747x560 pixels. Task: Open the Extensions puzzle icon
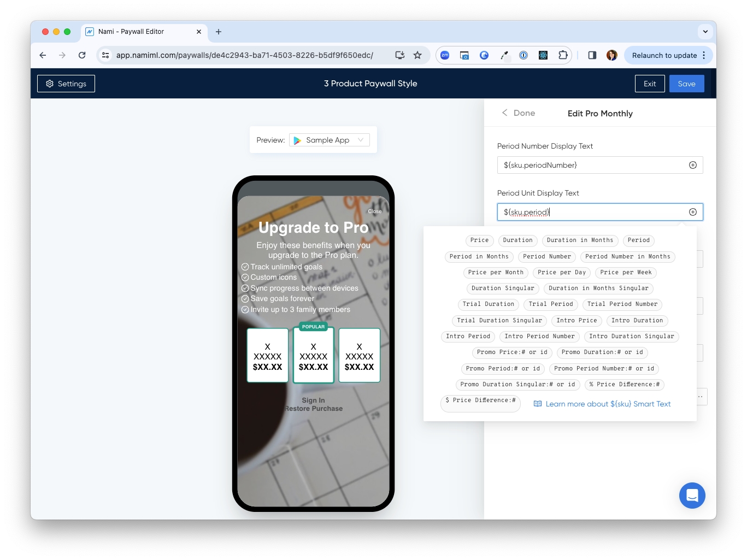563,55
